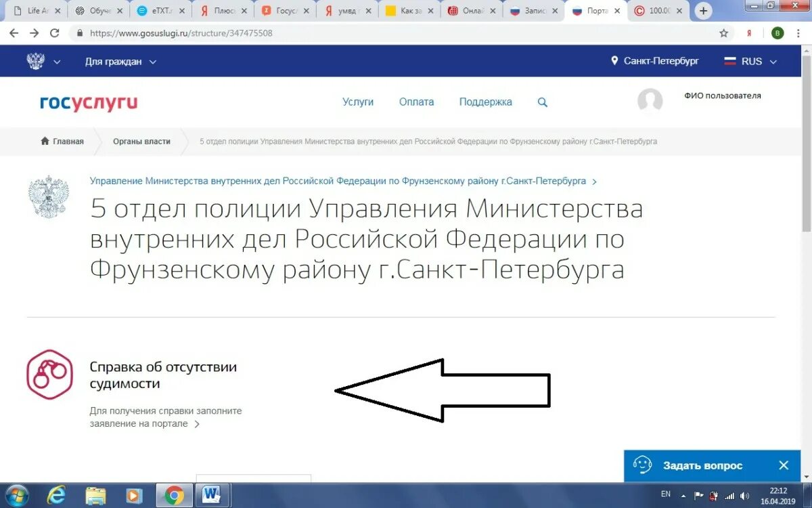Click the госуслуги logo

click(x=89, y=102)
